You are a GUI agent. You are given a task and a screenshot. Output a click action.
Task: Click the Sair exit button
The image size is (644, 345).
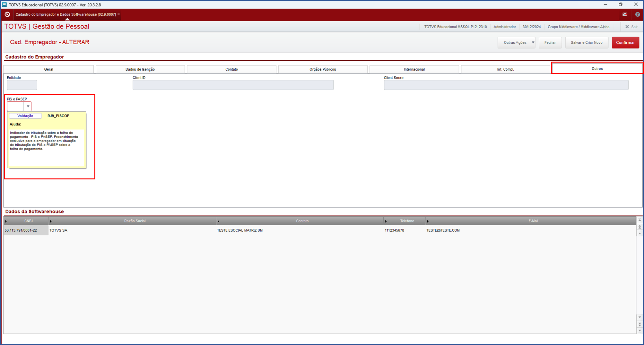click(631, 27)
